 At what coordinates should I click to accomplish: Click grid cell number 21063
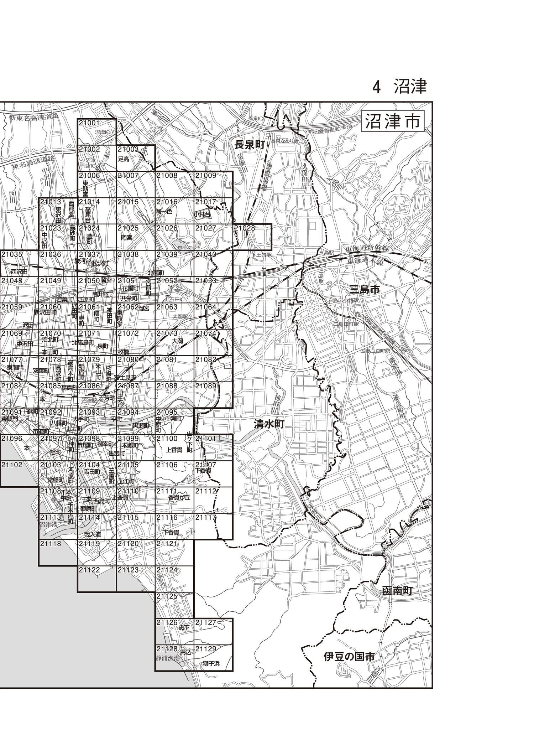click(x=167, y=307)
